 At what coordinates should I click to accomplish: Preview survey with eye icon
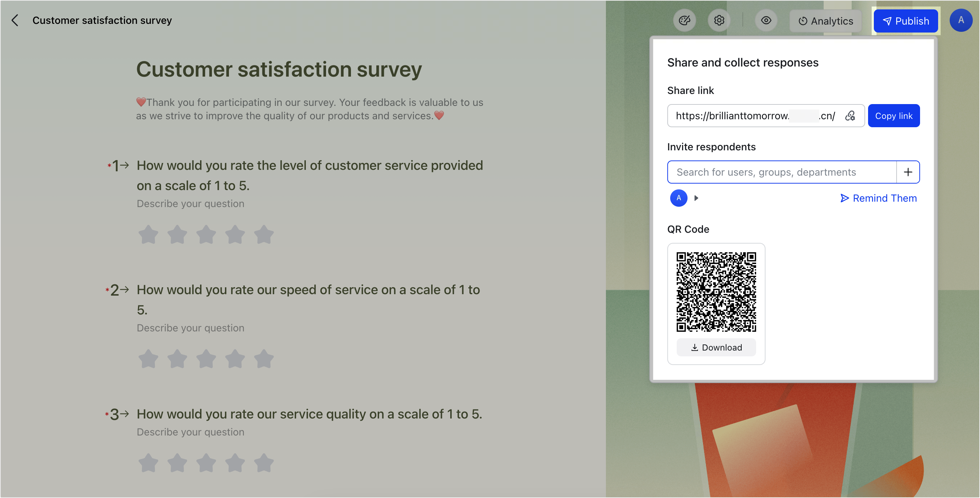tap(766, 20)
